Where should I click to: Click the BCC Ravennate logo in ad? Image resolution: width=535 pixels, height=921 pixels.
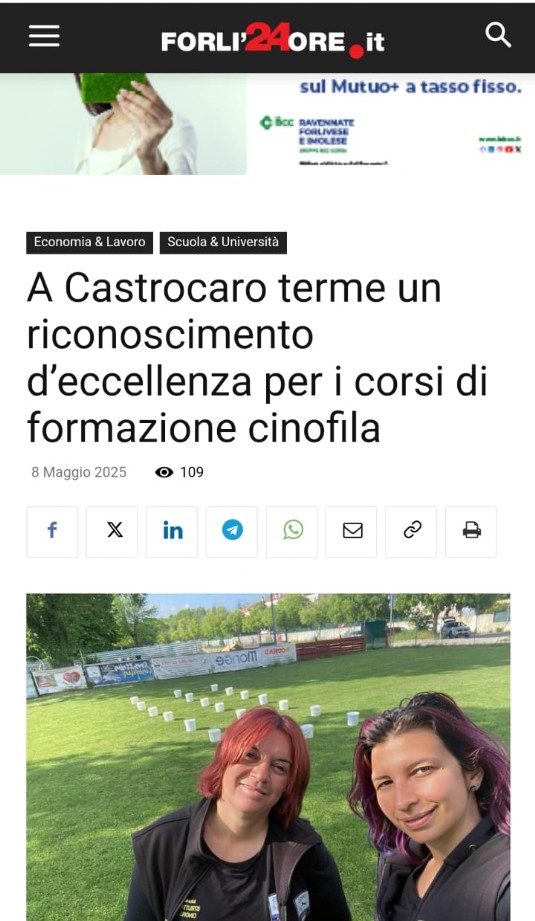point(307,132)
